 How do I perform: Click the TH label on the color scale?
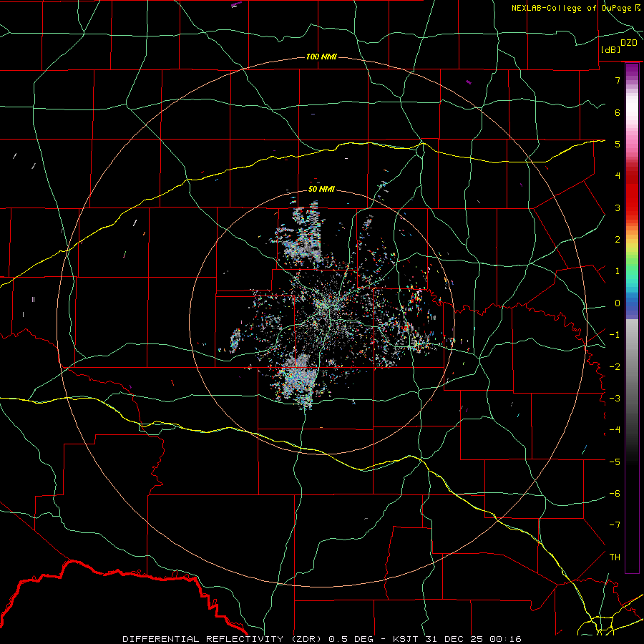coord(615,557)
